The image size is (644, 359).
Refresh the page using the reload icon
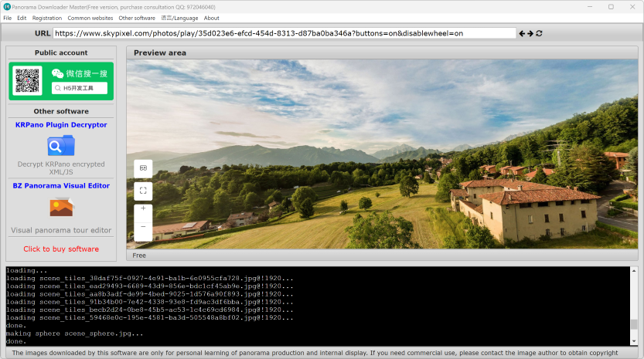point(539,34)
